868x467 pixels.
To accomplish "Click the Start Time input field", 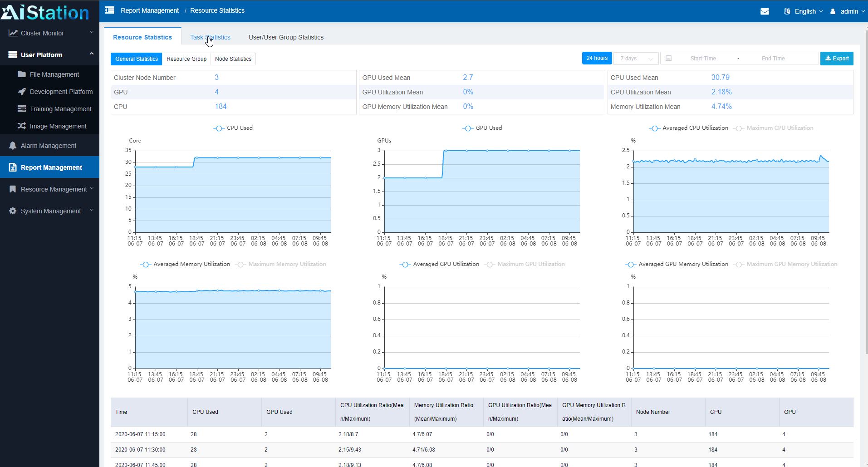I will click(x=703, y=59).
